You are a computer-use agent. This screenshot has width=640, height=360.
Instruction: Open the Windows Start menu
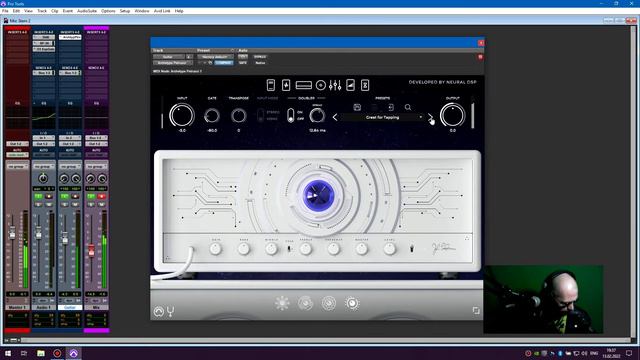click(8, 353)
